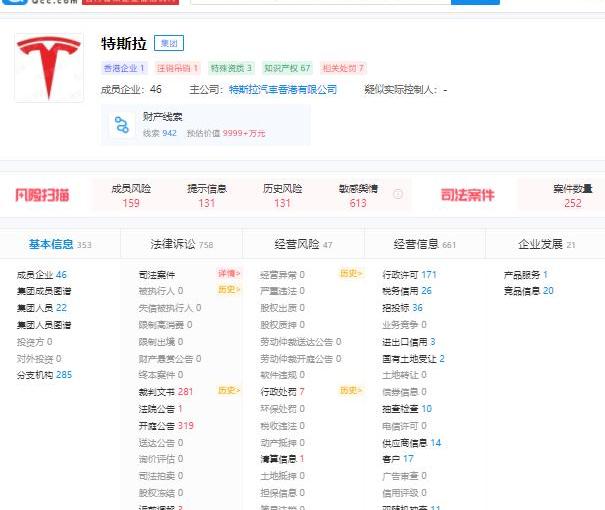
Task: Open 产品服务 1 entry
Action: tap(526, 275)
